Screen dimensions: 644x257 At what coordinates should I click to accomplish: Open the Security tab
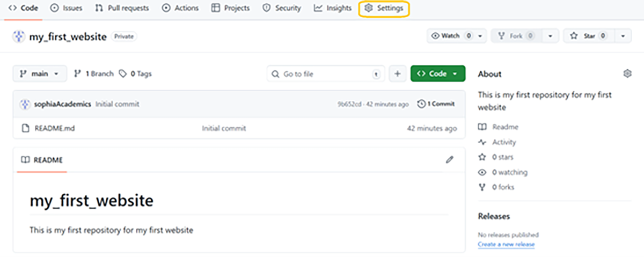point(282,8)
